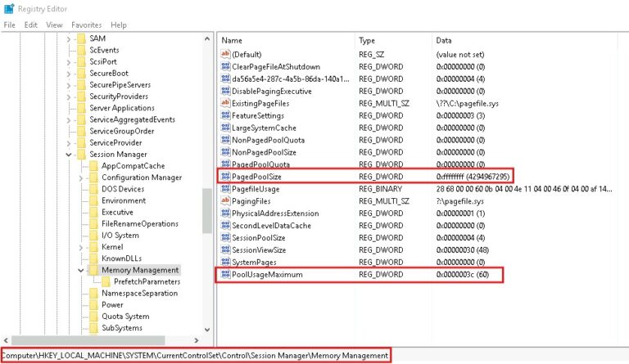Click the Type column header
This screenshot has height=364, width=629.
tap(393, 40)
